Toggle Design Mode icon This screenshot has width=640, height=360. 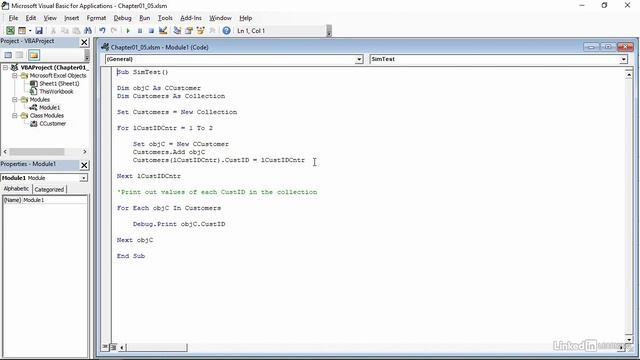click(163, 31)
